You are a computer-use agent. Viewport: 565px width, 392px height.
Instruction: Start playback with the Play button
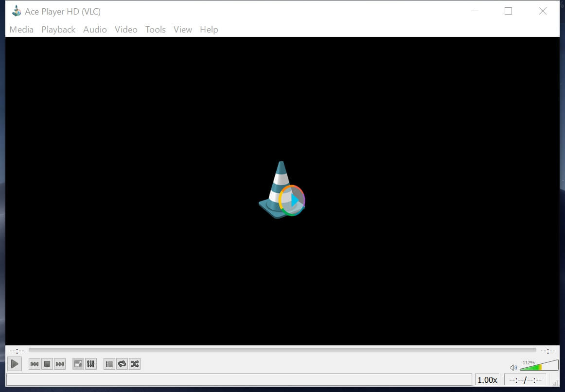click(15, 364)
